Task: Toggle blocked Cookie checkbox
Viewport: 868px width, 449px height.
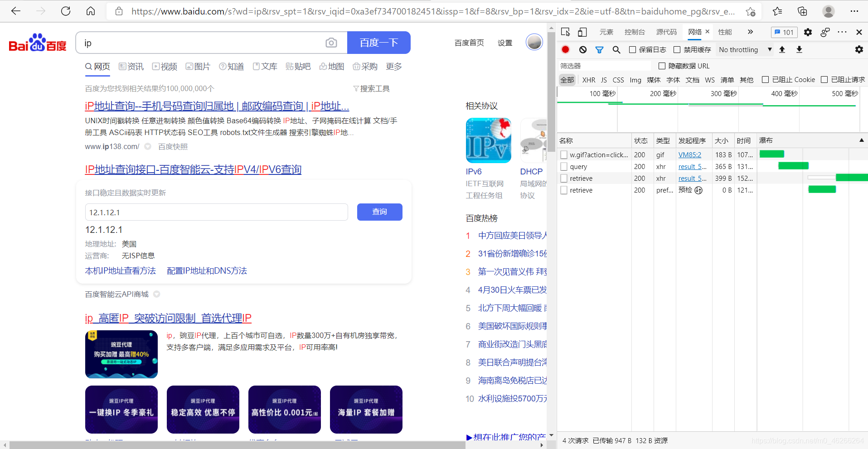Action: 766,80
